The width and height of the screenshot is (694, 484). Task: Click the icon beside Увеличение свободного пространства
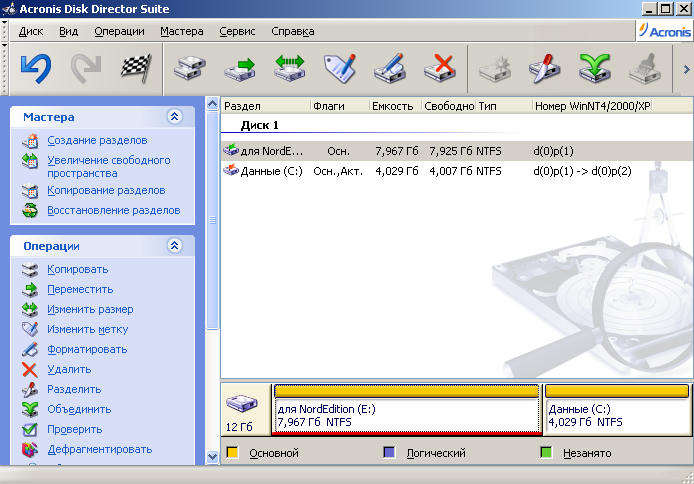(x=30, y=161)
